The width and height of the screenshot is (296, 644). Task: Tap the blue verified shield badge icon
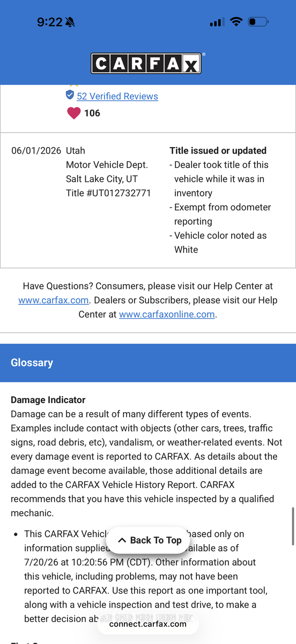[x=70, y=95]
